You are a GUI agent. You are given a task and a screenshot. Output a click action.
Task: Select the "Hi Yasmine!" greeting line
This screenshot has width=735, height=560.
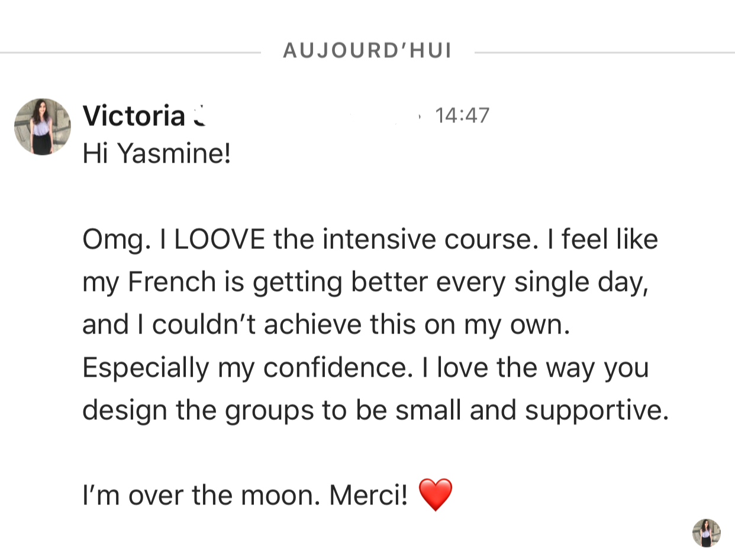157,155
